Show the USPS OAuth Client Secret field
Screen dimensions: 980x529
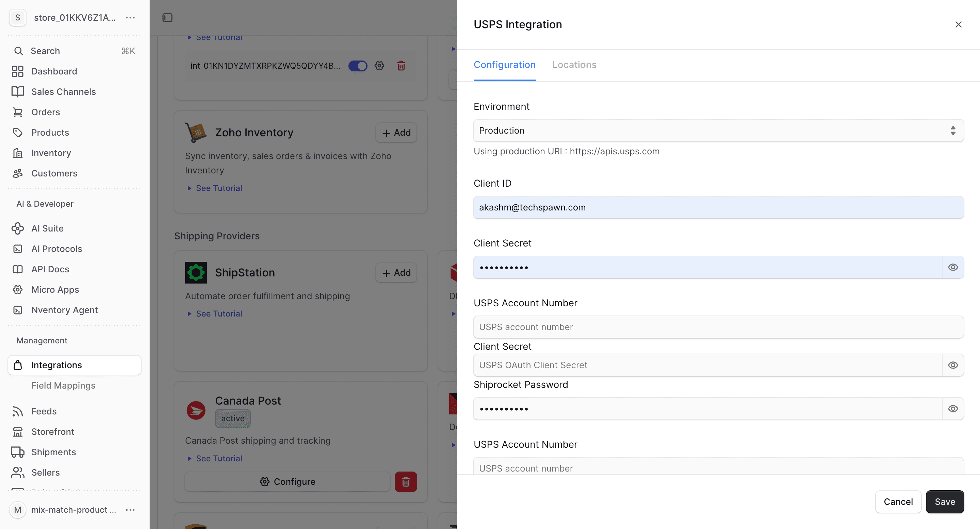pyautogui.click(x=953, y=365)
